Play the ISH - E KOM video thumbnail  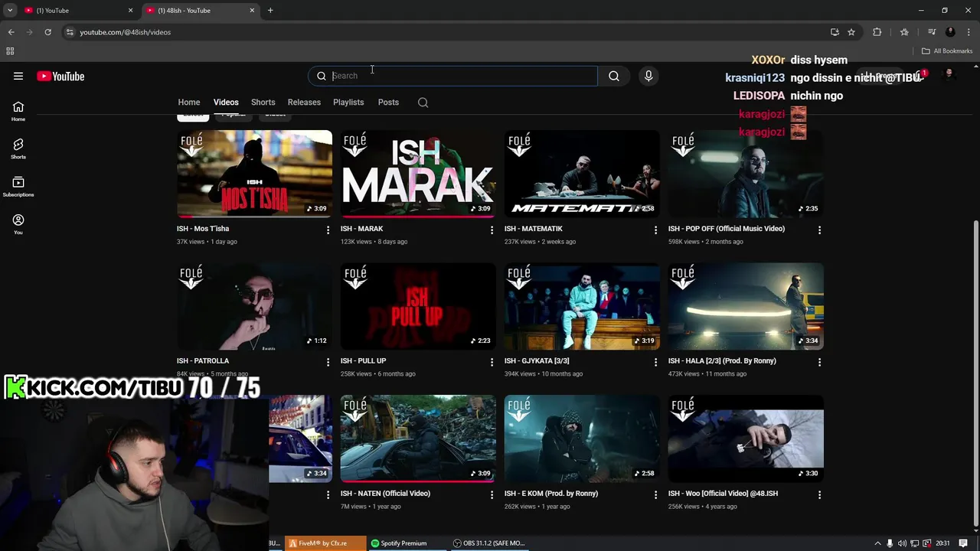coord(582,439)
